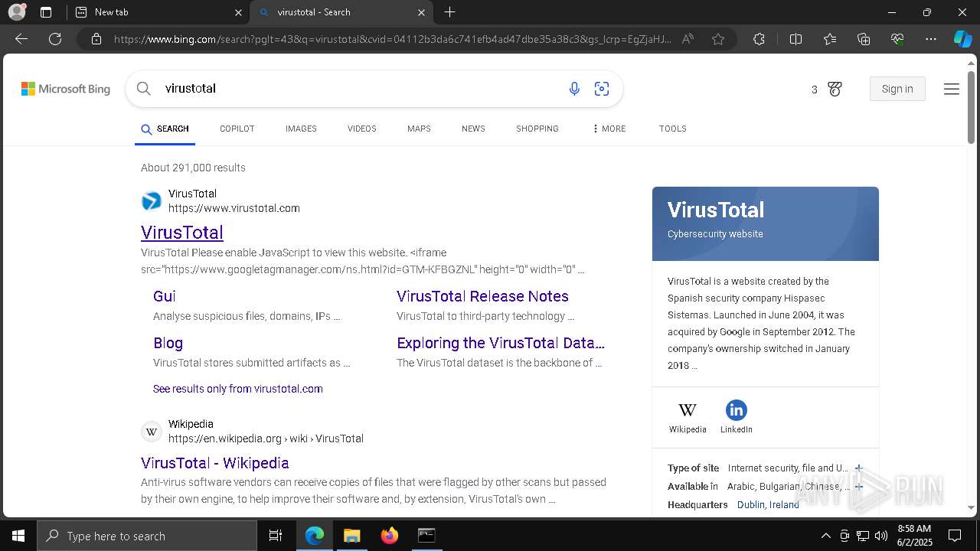Open the TOOLS search filter
Viewport: 980px width, 551px height.
(x=672, y=129)
